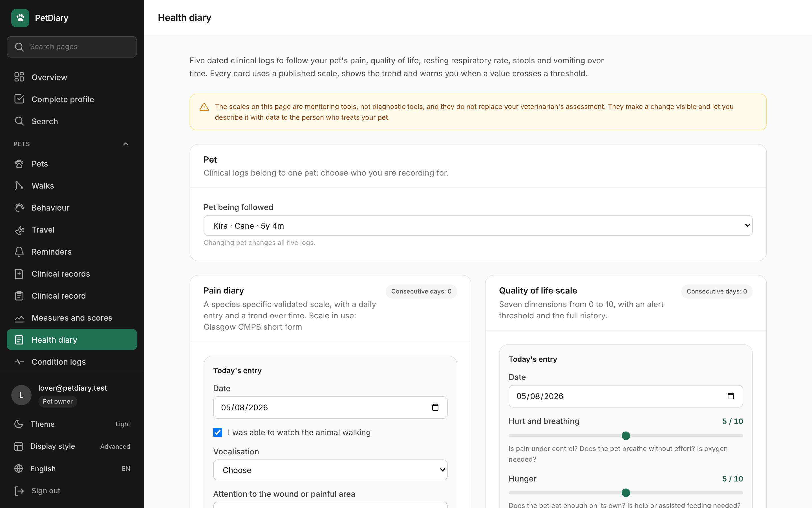
Task: Click the Overview grid icon
Action: 19,77
